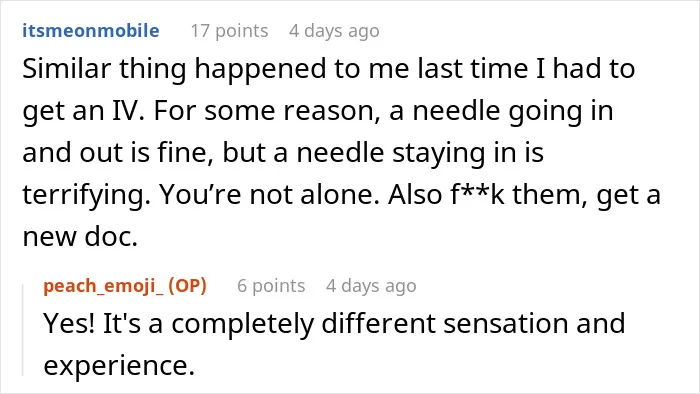Open peach_emoji_ user profile
Viewport: 700px width, 394px height.
click(104, 286)
